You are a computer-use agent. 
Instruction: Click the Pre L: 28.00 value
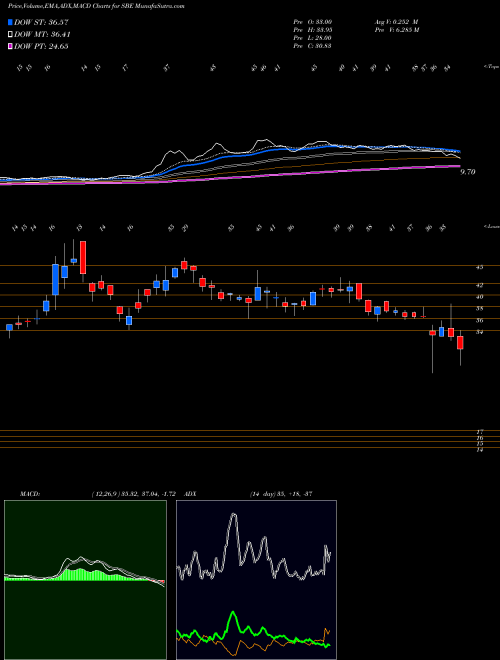tap(313, 38)
